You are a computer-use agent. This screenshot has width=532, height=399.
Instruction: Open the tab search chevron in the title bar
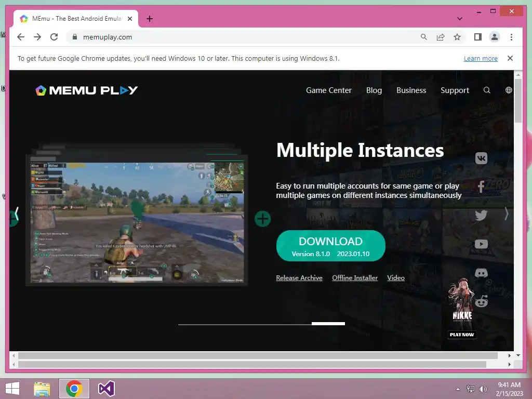(460, 19)
